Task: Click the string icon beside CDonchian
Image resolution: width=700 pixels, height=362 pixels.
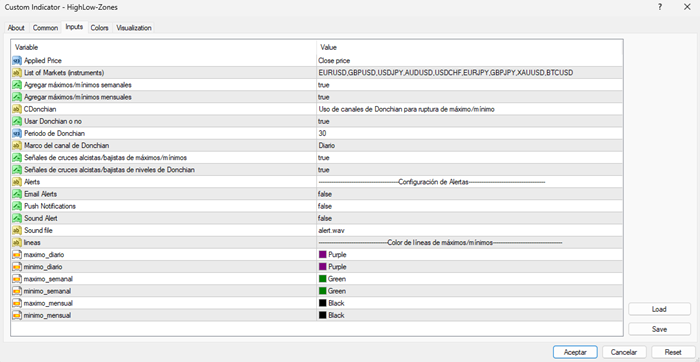Action: tap(17, 109)
